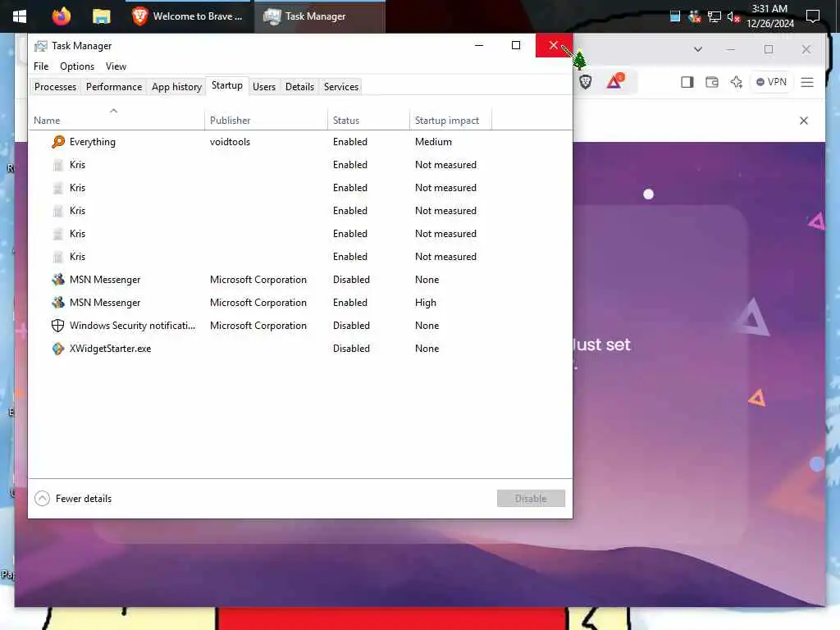This screenshot has height=630, width=840.
Task: Switch to the Processes tab
Action: tap(55, 87)
